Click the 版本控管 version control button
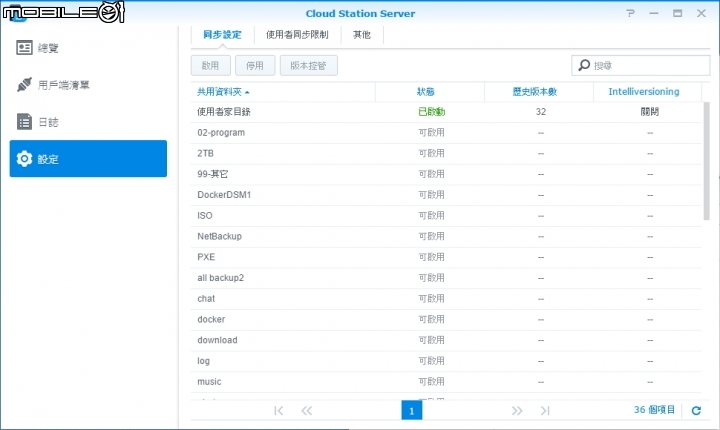 309,66
